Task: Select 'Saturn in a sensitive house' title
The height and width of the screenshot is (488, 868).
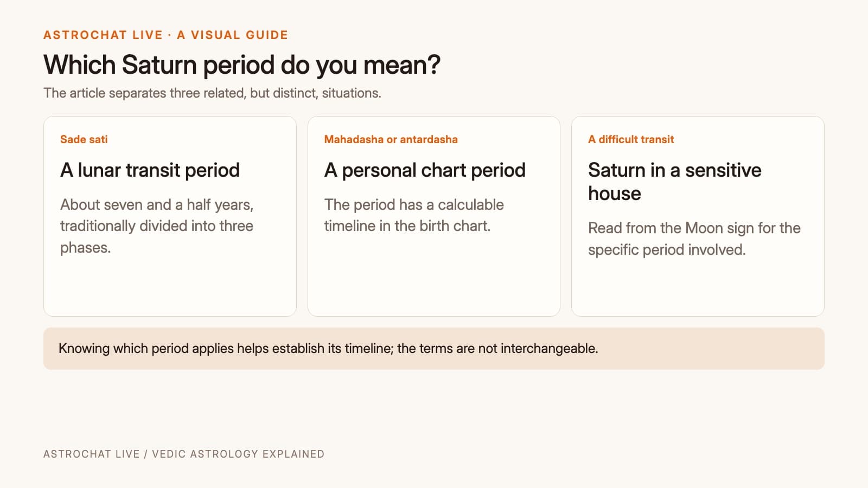Action: tap(675, 182)
